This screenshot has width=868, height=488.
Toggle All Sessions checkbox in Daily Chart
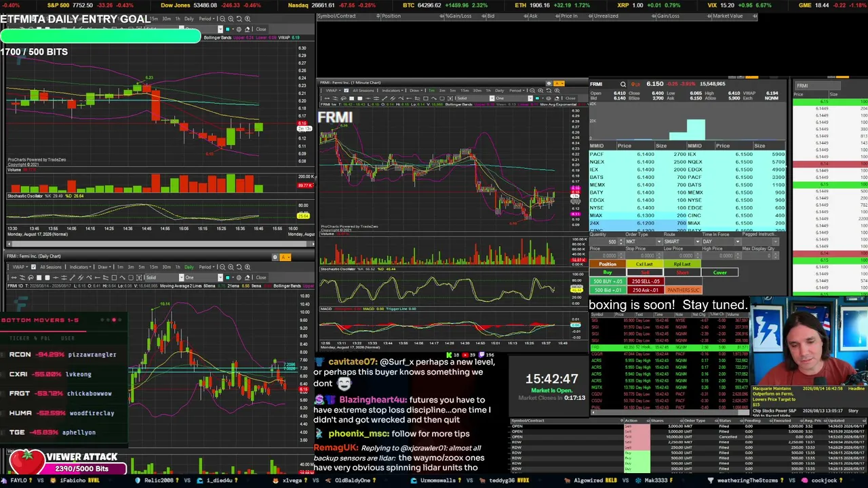pos(33,267)
